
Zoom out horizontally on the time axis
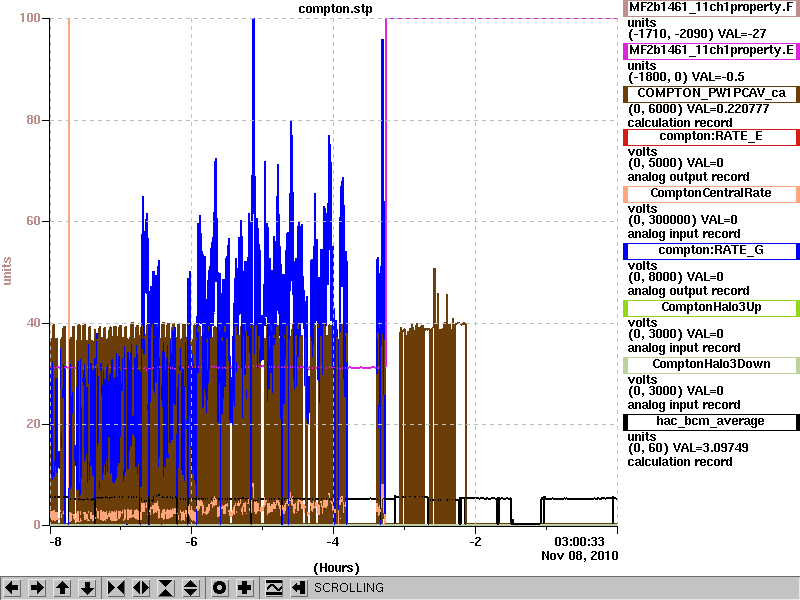(x=141, y=588)
